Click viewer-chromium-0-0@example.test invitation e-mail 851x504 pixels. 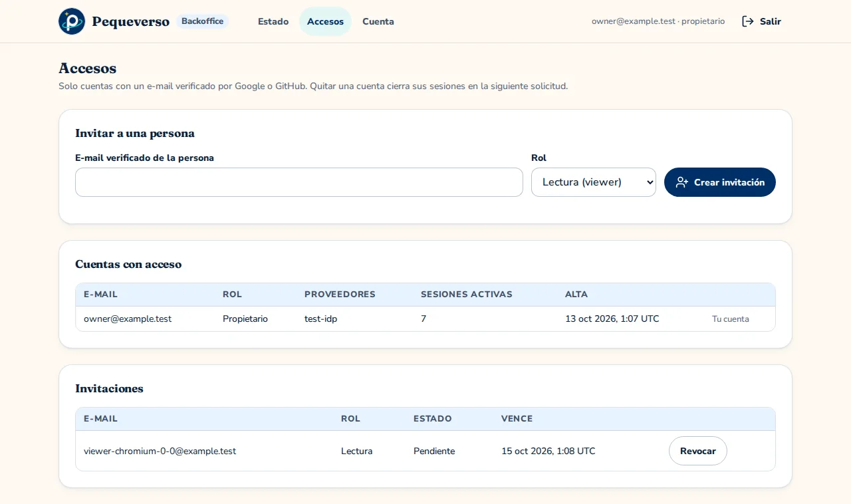(160, 451)
